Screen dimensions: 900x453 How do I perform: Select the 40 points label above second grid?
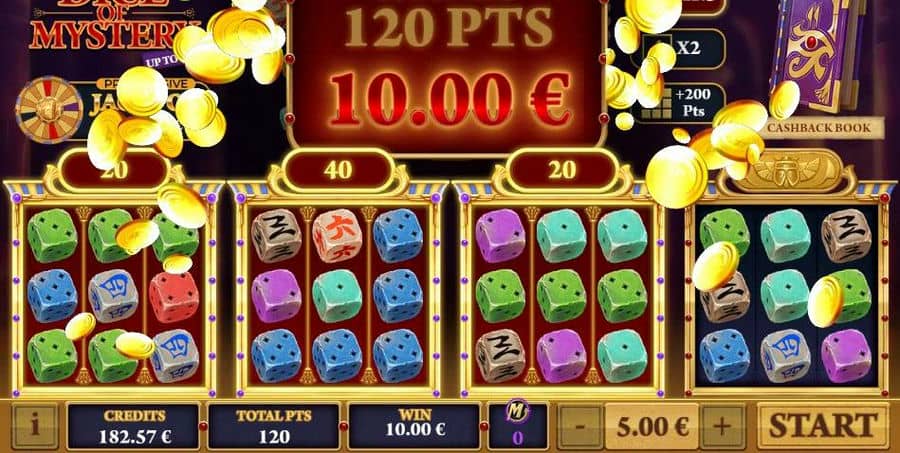pyautogui.click(x=338, y=170)
